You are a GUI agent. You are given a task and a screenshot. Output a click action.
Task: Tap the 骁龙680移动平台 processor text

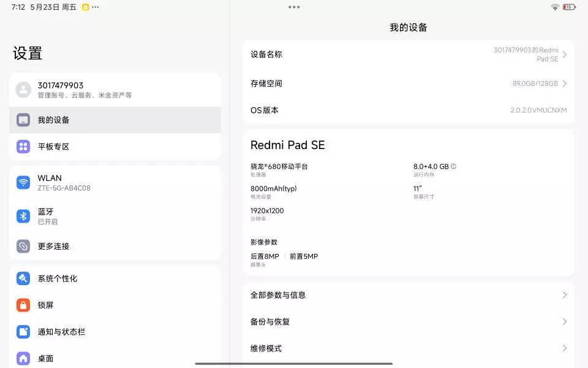coord(279,166)
